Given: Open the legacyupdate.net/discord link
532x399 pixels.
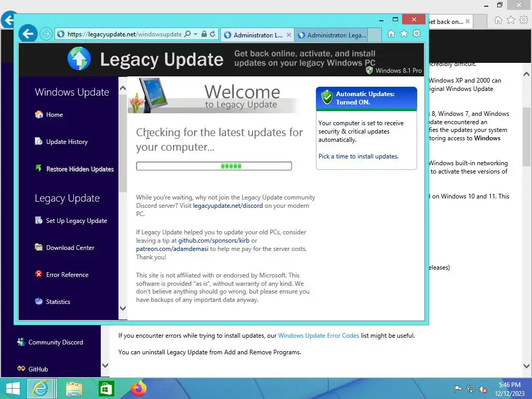Looking at the screenshot, I should [x=228, y=206].
